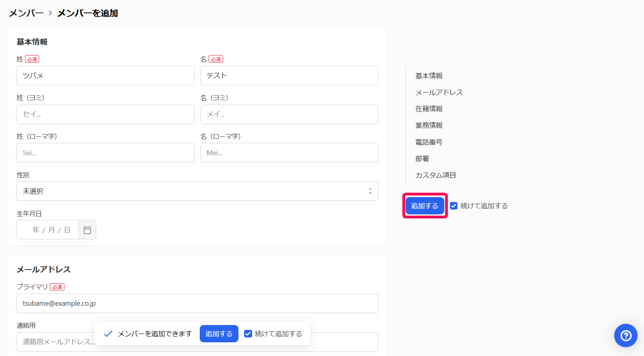
Task: Click the 生年月日 label
Action: (29, 214)
